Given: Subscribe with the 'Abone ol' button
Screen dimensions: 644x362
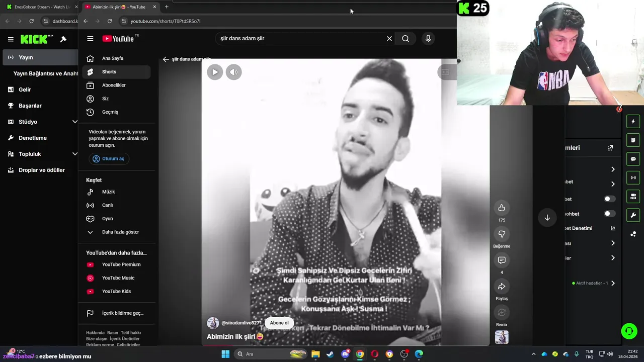Looking at the screenshot, I should click(279, 323).
